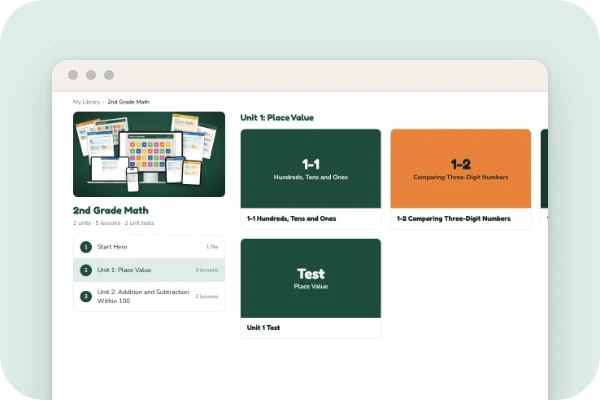600x400 pixels.
Task: Click the '1 file' count label
Action: (x=212, y=247)
